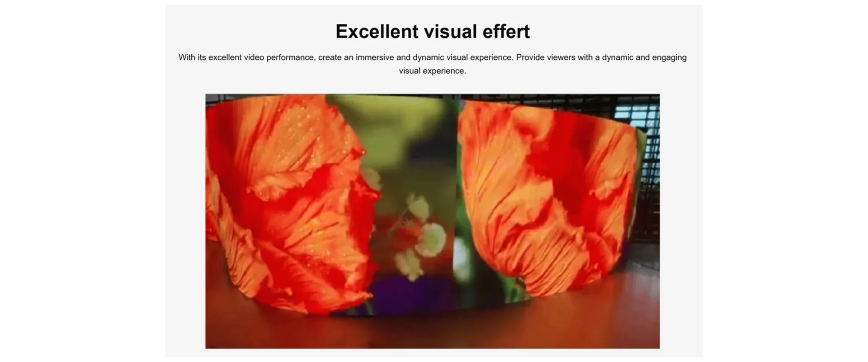Image resolution: width=868 pixels, height=362 pixels.
Task: Click the "Excellent visual effert" heading
Action: pyautogui.click(x=433, y=32)
